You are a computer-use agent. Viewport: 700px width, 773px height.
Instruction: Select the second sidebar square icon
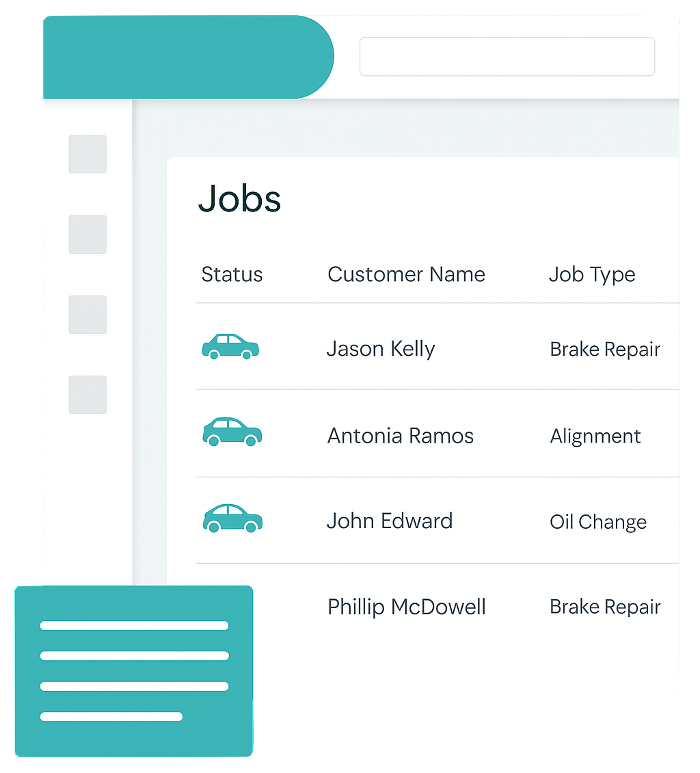[x=87, y=234]
